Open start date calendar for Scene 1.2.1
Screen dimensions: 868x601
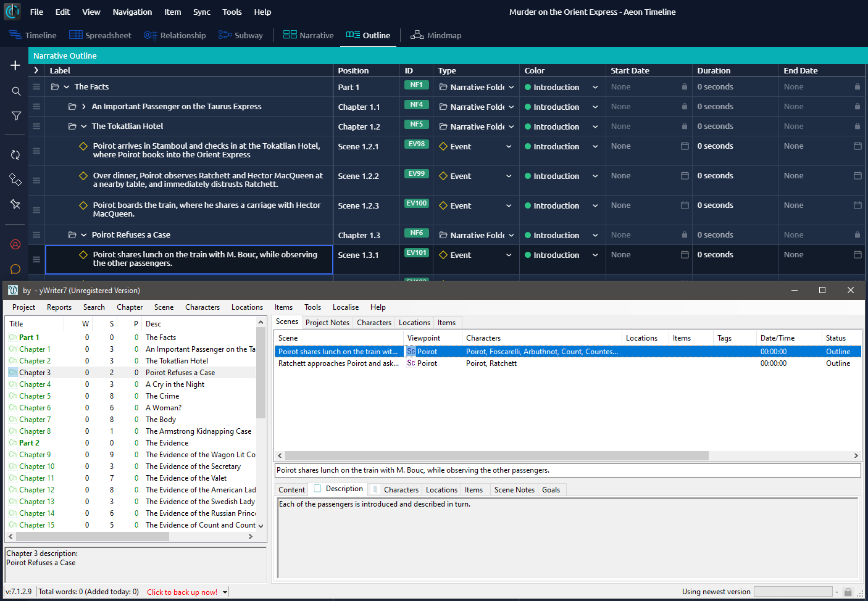(685, 146)
